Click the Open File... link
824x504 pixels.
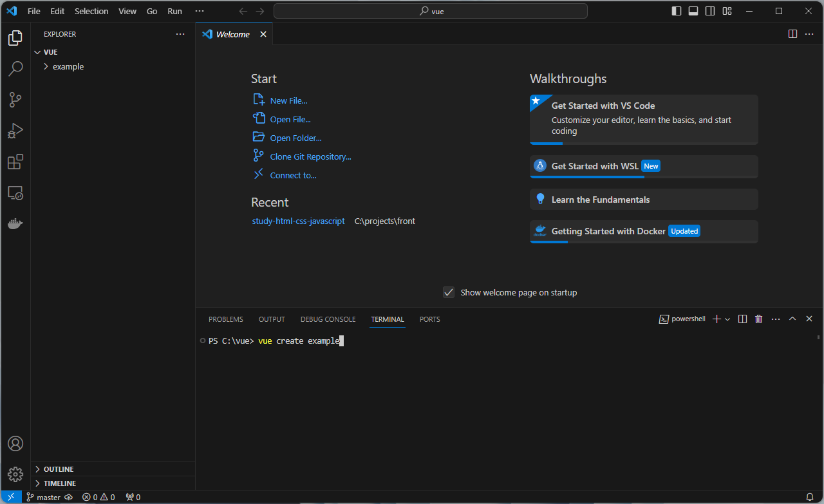290,119
